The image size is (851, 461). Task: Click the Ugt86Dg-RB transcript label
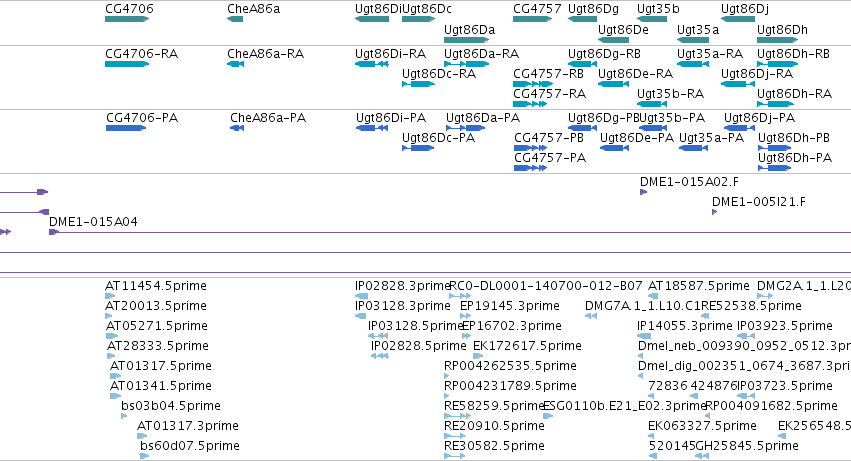tap(604, 54)
